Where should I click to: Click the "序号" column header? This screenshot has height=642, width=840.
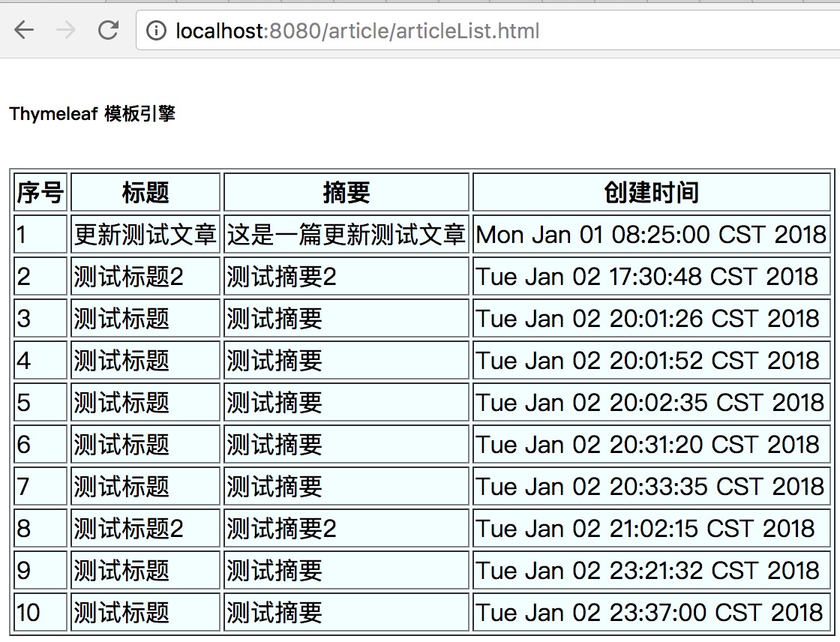tap(40, 193)
